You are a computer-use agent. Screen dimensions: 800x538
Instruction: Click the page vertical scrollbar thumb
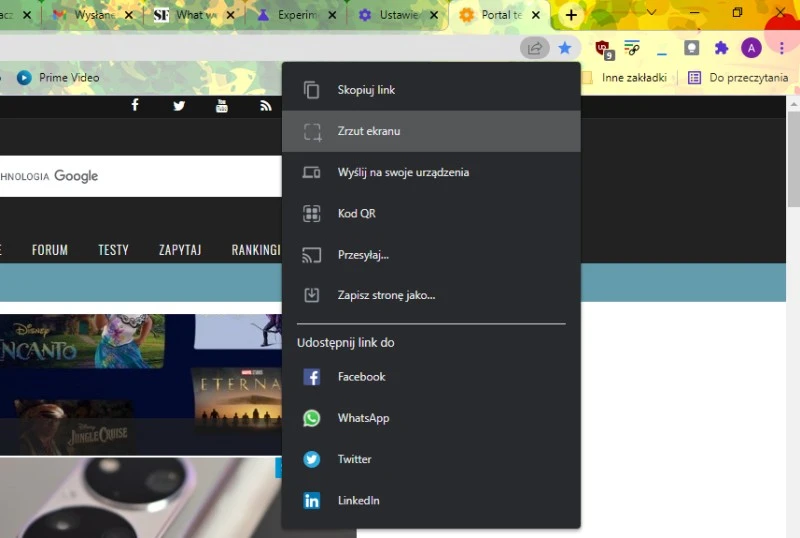click(x=793, y=159)
